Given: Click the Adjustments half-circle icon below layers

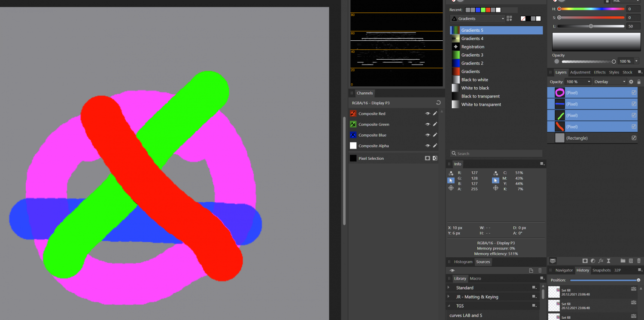Looking at the screenshot, I should (593, 261).
